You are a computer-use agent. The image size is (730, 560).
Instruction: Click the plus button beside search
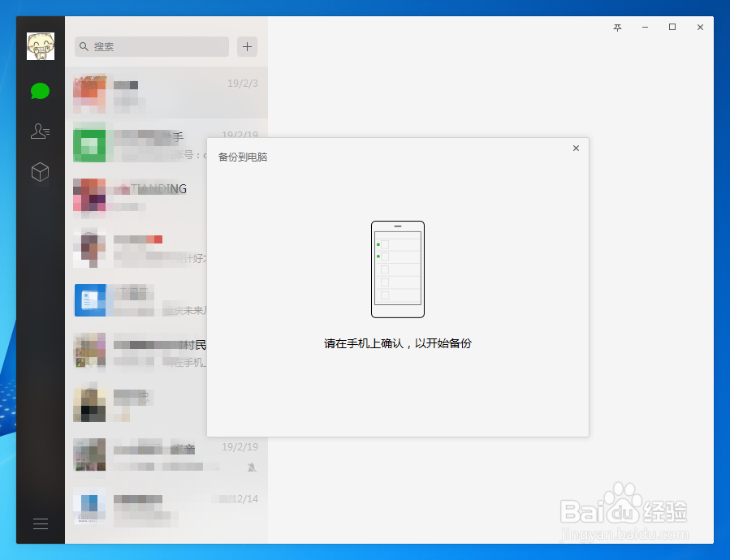click(x=247, y=46)
